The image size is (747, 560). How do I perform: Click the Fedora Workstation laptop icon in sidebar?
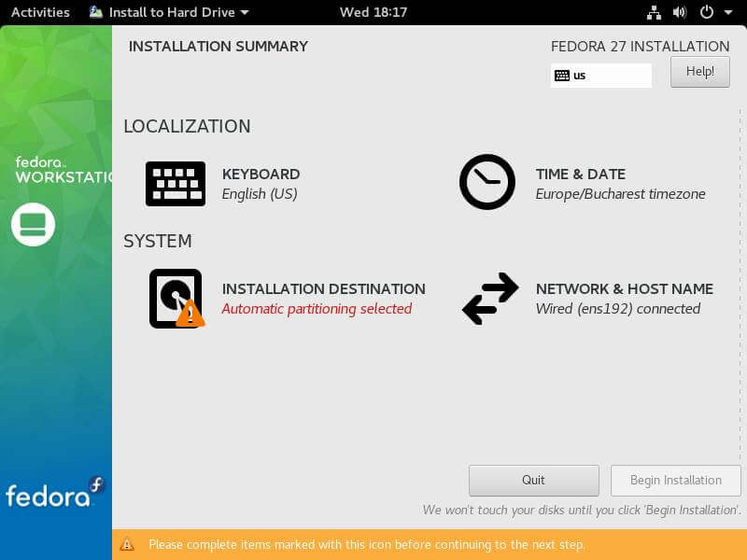coord(33,224)
